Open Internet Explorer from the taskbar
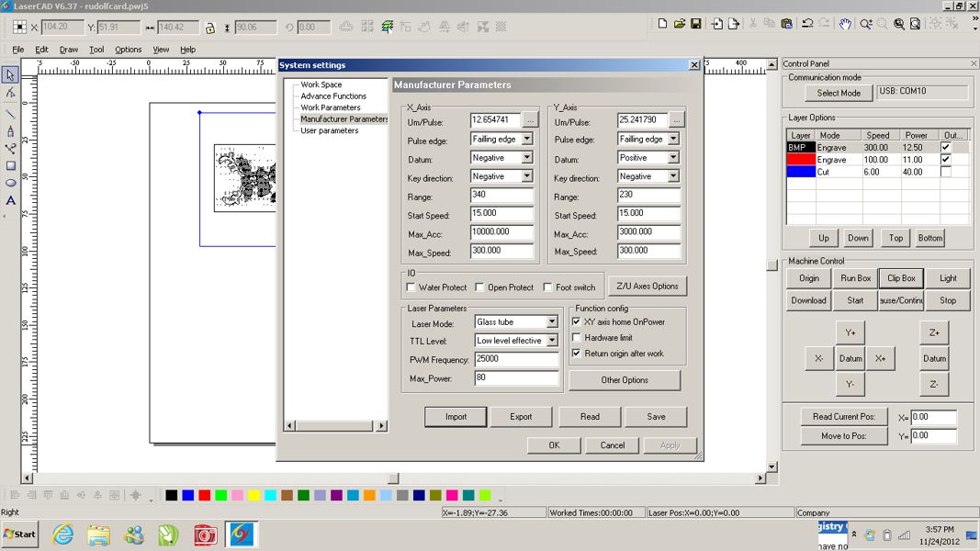Screen dimensions: 980x551 pyautogui.click(x=62, y=534)
